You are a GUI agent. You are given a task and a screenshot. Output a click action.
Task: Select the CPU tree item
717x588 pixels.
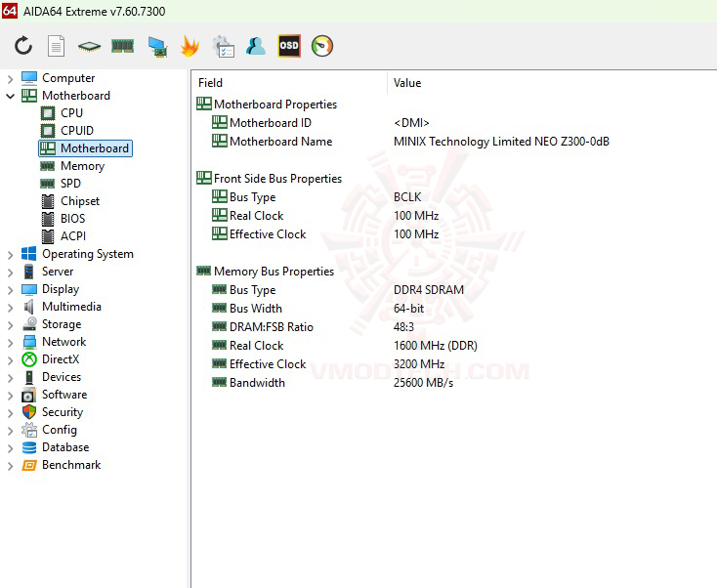[62, 113]
